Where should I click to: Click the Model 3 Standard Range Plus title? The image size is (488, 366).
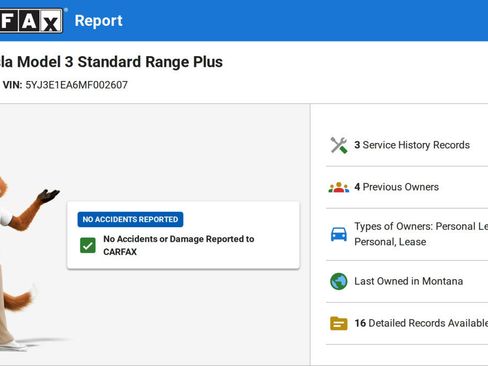pyautogui.click(x=111, y=62)
